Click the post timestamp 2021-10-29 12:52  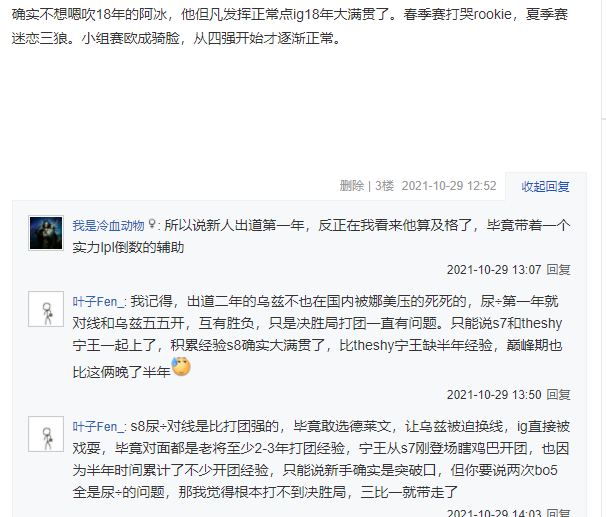[x=449, y=186]
